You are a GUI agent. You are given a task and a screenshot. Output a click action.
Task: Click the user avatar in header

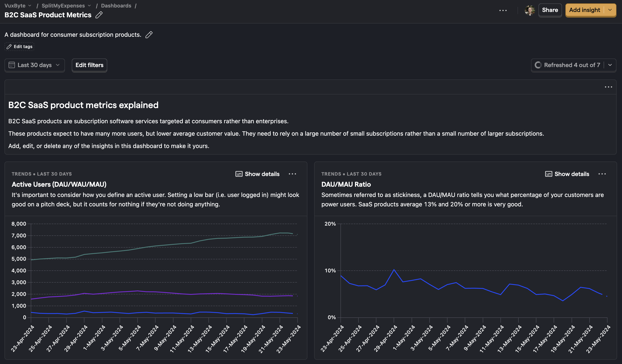coord(530,10)
